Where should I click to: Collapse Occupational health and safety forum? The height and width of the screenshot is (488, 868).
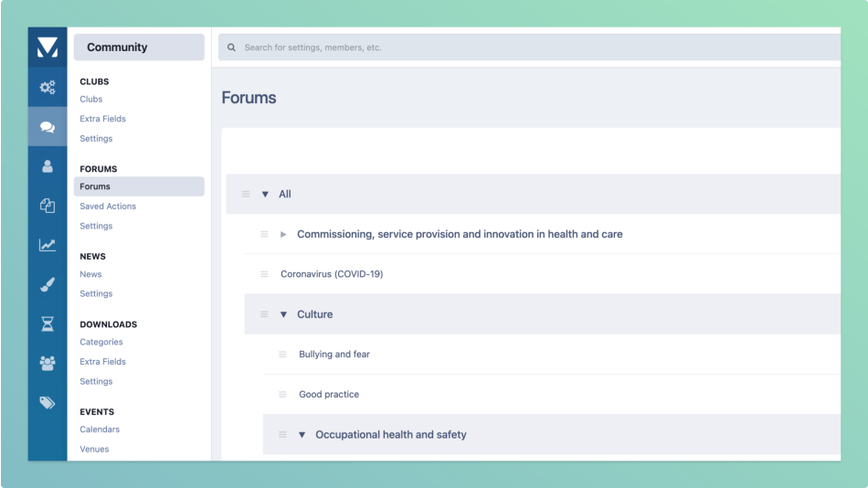pos(302,435)
